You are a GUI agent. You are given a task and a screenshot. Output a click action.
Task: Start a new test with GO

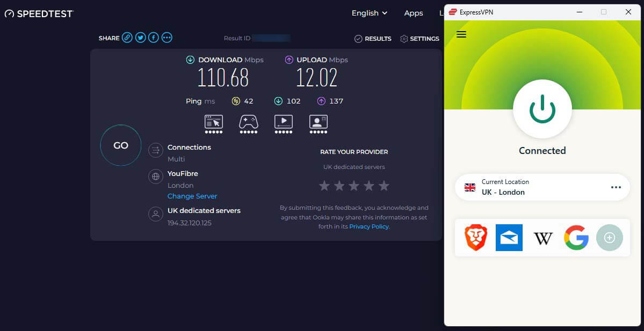click(x=121, y=145)
